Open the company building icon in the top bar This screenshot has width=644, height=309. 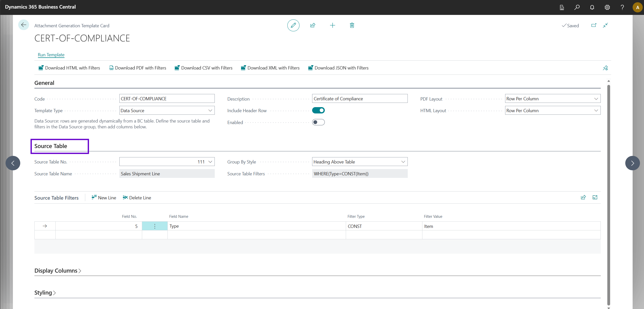pos(562,7)
